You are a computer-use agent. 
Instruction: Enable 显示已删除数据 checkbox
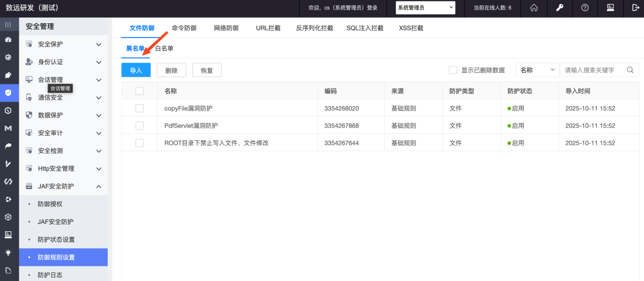[453, 70]
